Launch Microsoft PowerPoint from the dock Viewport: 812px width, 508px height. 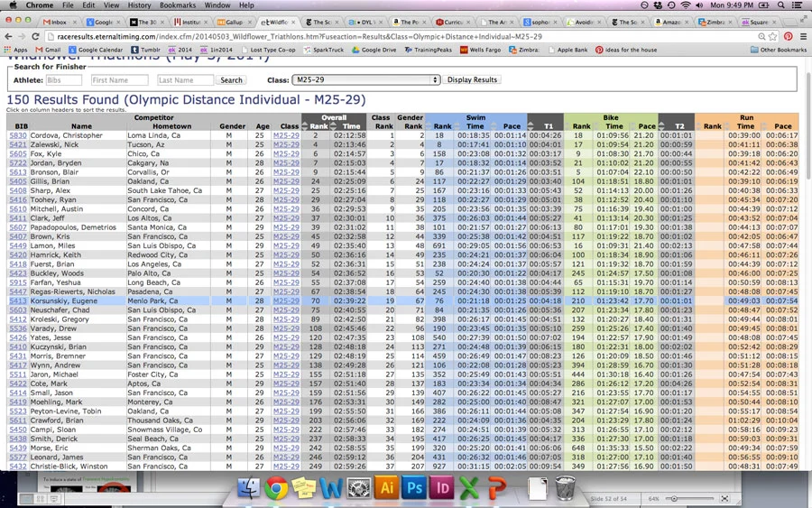click(x=496, y=488)
